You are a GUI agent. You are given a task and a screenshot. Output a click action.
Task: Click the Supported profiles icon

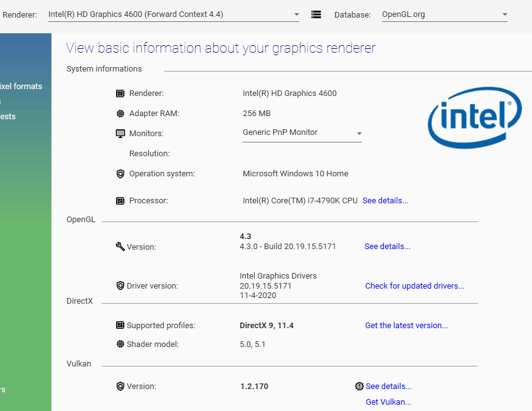[x=120, y=325]
